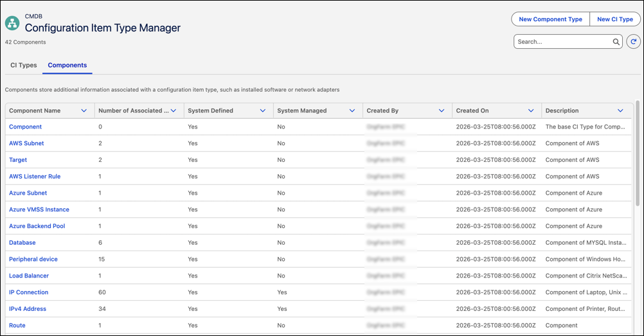Screen dimensions: 644x336
Task: Click the Created By header text
Action: (382, 111)
